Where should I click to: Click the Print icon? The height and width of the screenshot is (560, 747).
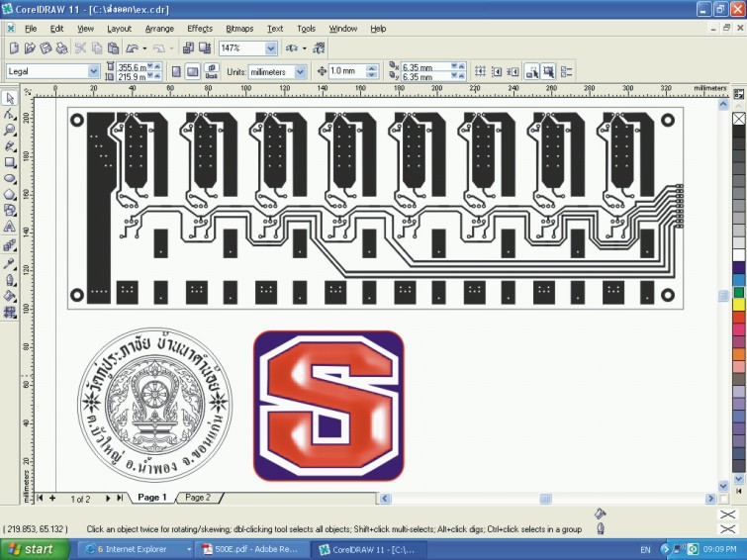62,48
